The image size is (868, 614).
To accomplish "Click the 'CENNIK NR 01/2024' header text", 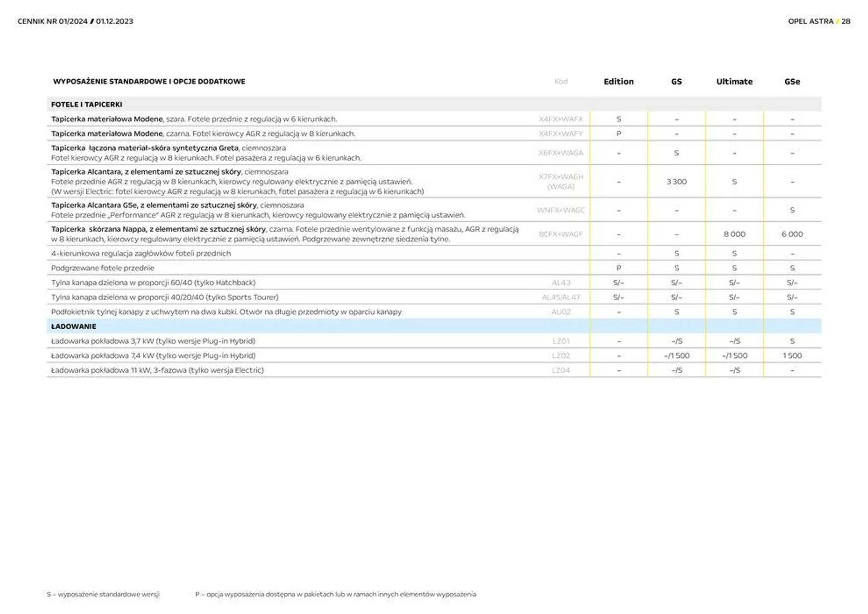I will (52, 21).
